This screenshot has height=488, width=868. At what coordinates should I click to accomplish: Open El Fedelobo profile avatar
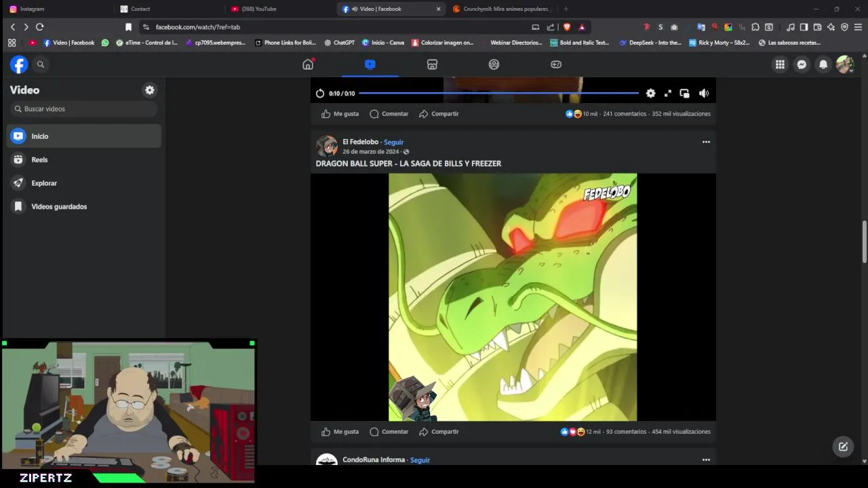click(x=327, y=146)
